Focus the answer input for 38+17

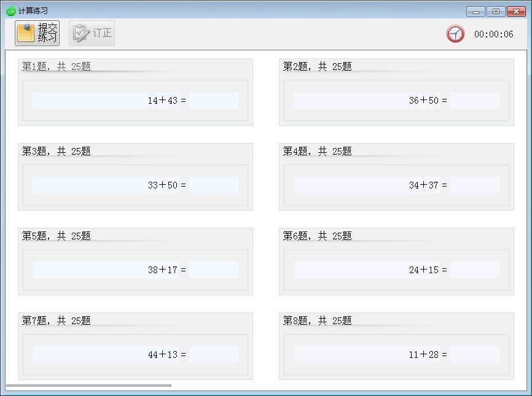tap(213, 270)
